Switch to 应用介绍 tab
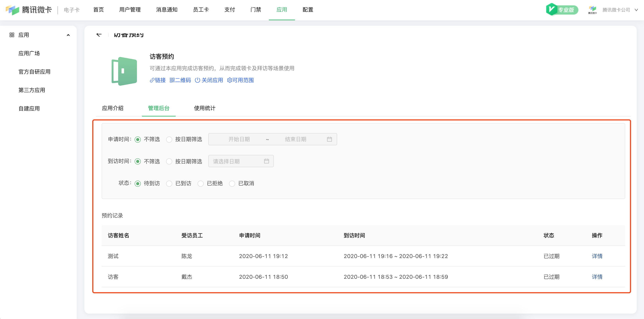644x319 pixels. tap(113, 108)
